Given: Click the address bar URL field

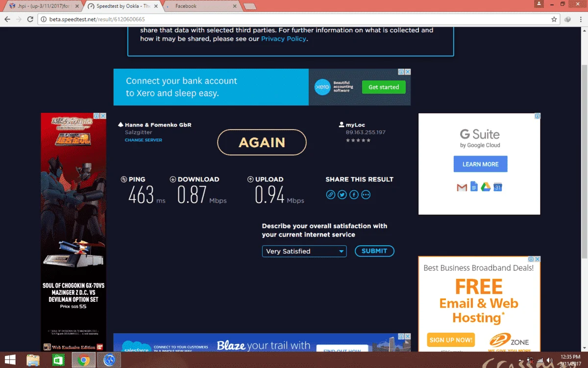Looking at the screenshot, I should click(294, 20).
